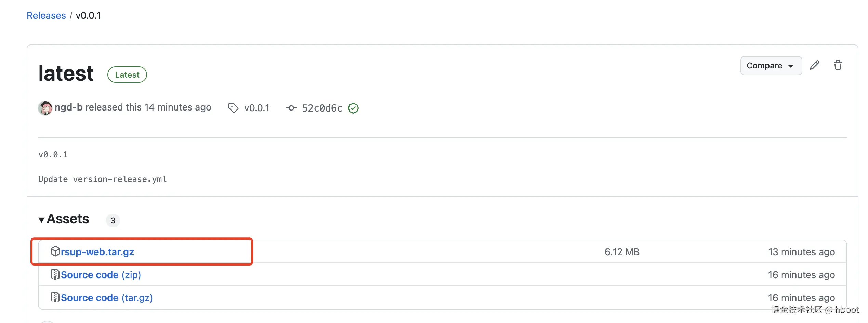Click the green verified checkmark badge
This screenshot has width=868, height=323.
(353, 108)
